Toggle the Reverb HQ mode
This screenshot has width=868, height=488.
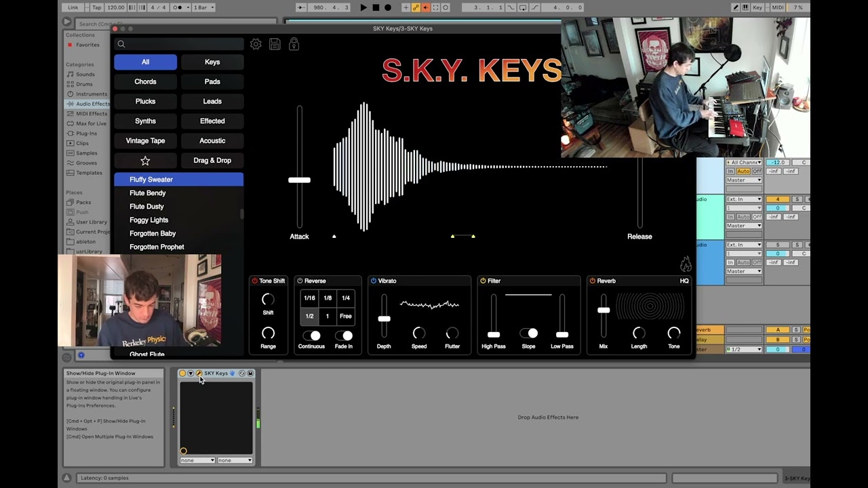tap(684, 281)
